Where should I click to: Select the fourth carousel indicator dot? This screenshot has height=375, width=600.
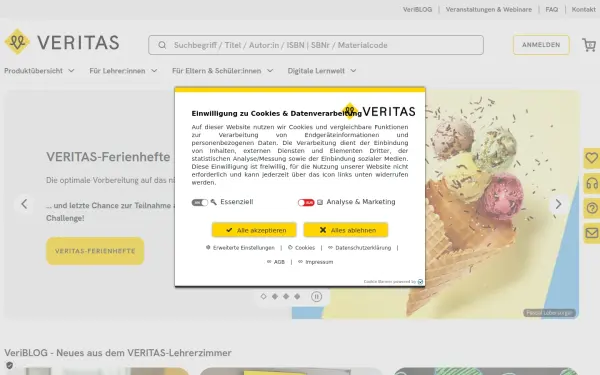pos(297,297)
